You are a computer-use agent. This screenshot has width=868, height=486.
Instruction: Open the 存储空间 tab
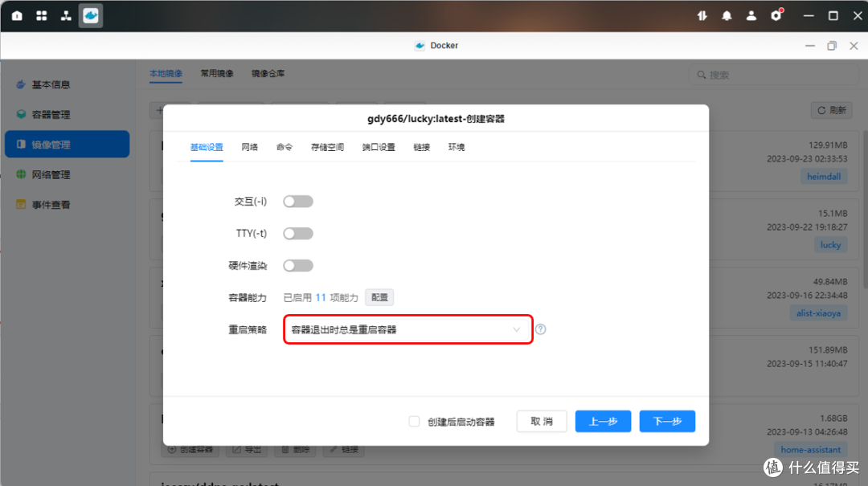(327, 147)
